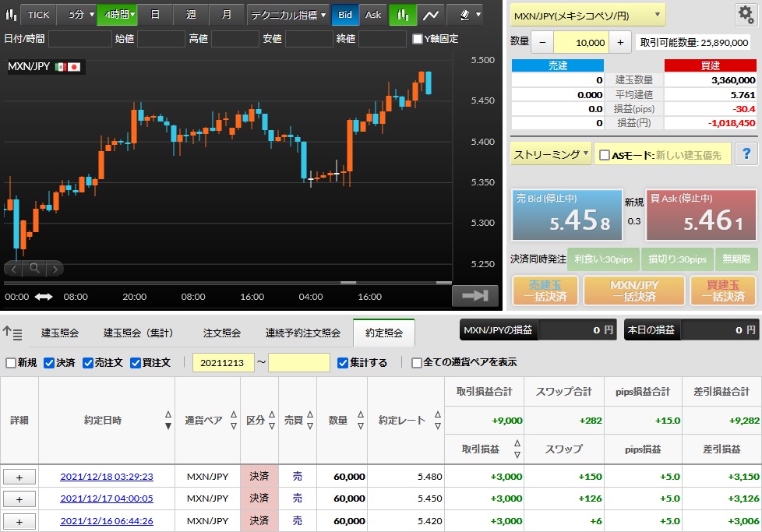
Task: Sort table by 取引損益 column
Action: tap(517, 449)
